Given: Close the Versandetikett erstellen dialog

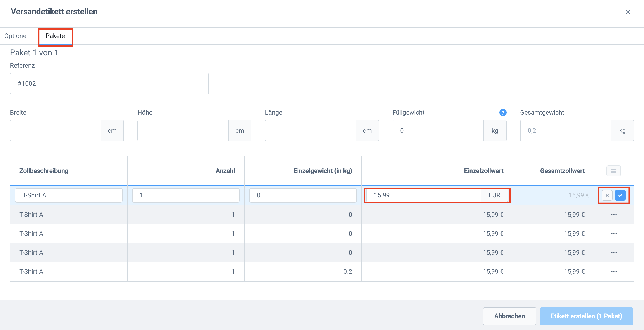Looking at the screenshot, I should click(627, 12).
